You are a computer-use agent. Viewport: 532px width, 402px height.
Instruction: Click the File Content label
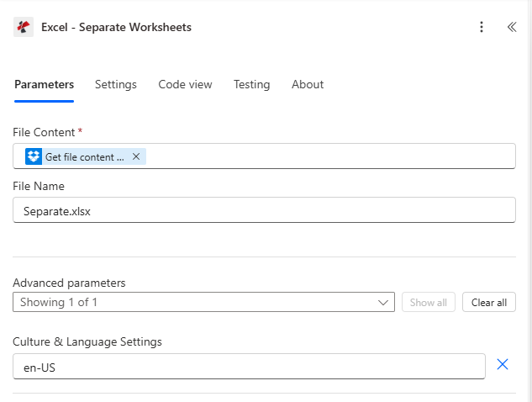44,132
